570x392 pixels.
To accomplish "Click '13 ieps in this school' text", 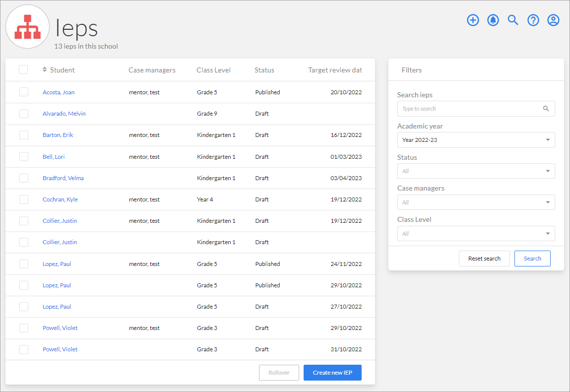I will point(86,46).
